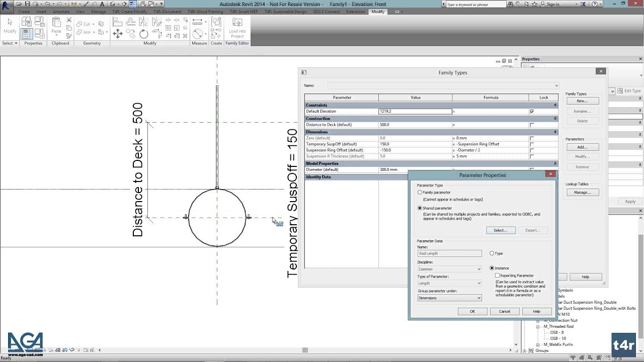Image resolution: width=644 pixels, height=362 pixels.
Task: Open the Extensions ribbon tab
Action: tap(356, 12)
